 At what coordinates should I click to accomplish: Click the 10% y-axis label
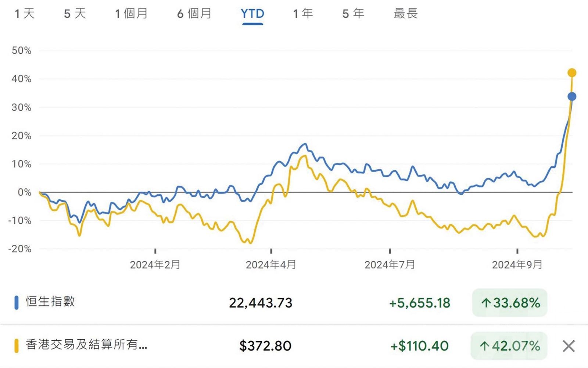click(x=21, y=164)
